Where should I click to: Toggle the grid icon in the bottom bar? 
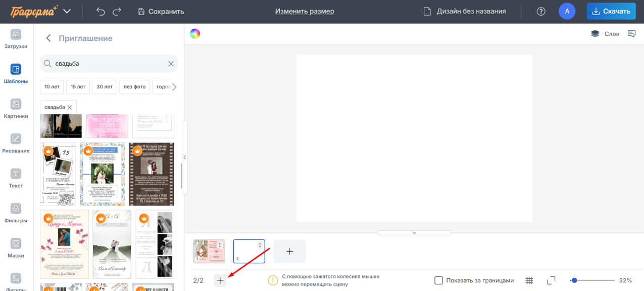(528, 280)
